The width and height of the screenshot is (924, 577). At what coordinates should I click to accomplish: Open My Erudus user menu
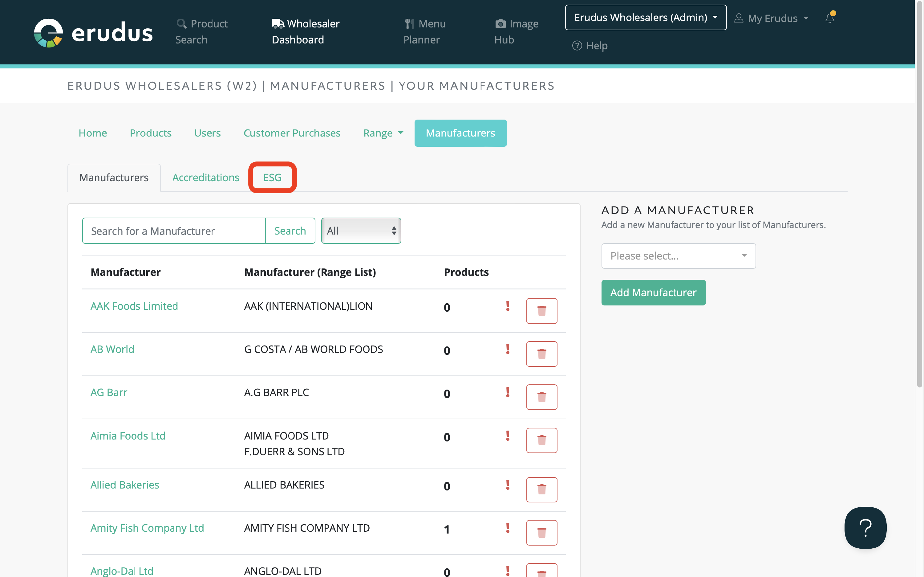(x=772, y=18)
